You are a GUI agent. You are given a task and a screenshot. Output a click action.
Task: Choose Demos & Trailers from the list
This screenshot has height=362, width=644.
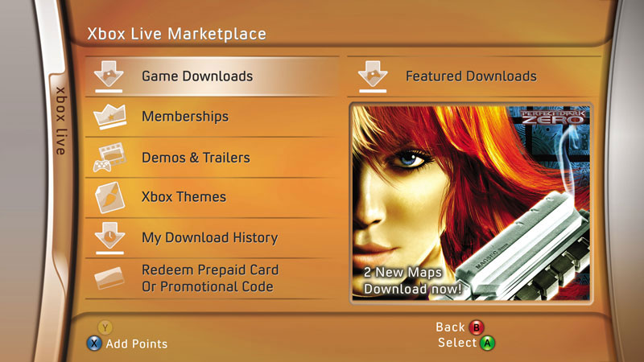click(x=213, y=157)
